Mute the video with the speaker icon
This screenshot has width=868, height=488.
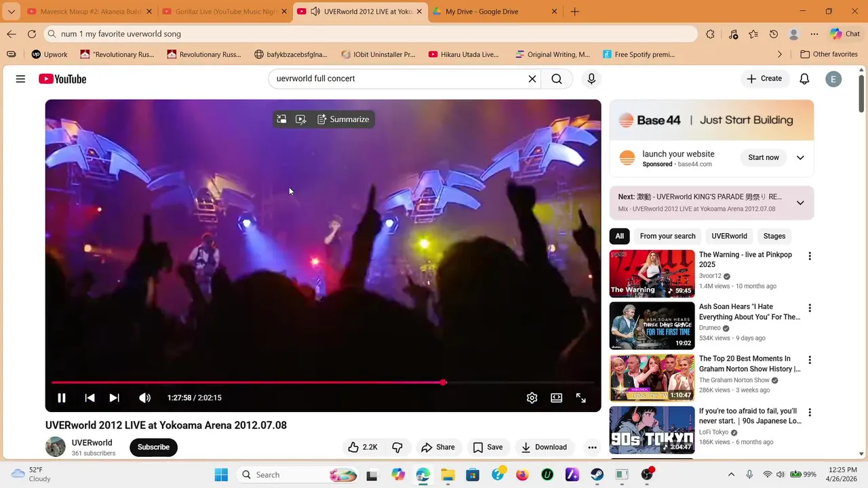point(144,398)
